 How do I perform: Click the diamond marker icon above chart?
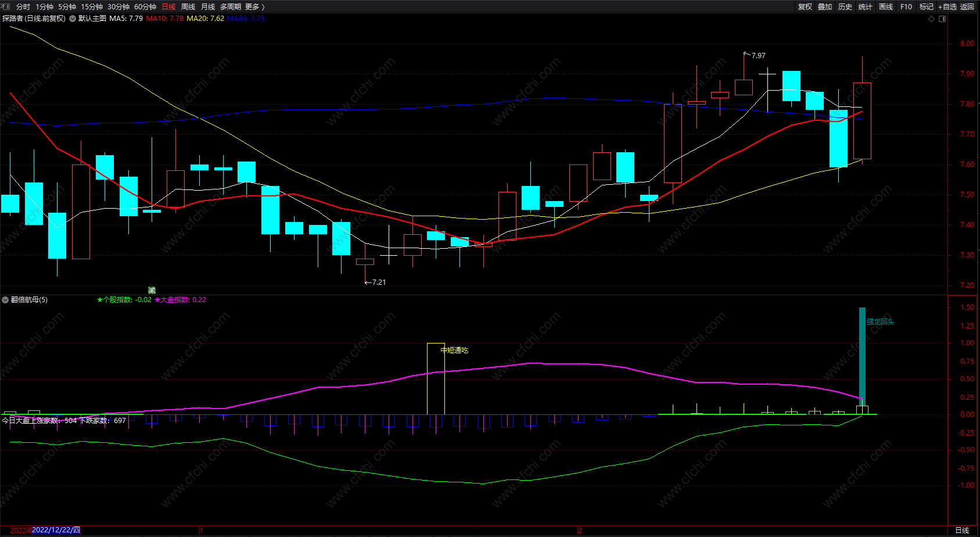[931, 19]
